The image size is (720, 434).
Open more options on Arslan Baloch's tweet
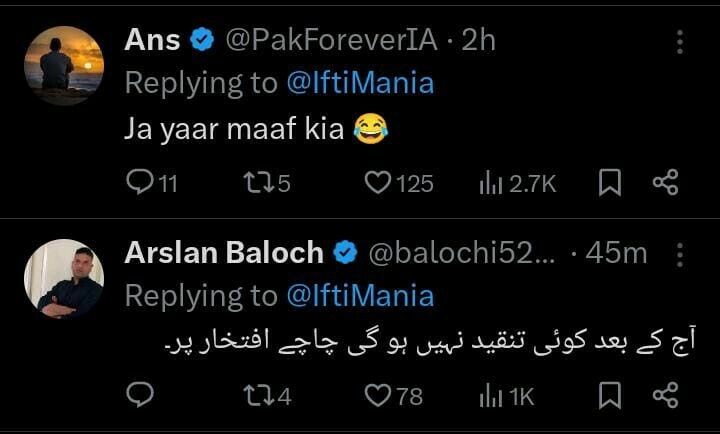(680, 254)
